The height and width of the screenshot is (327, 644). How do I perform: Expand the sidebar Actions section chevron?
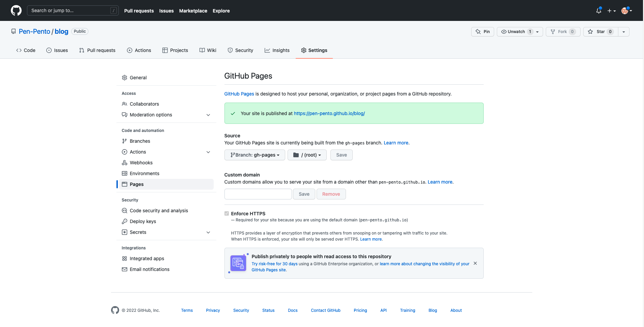[208, 152]
